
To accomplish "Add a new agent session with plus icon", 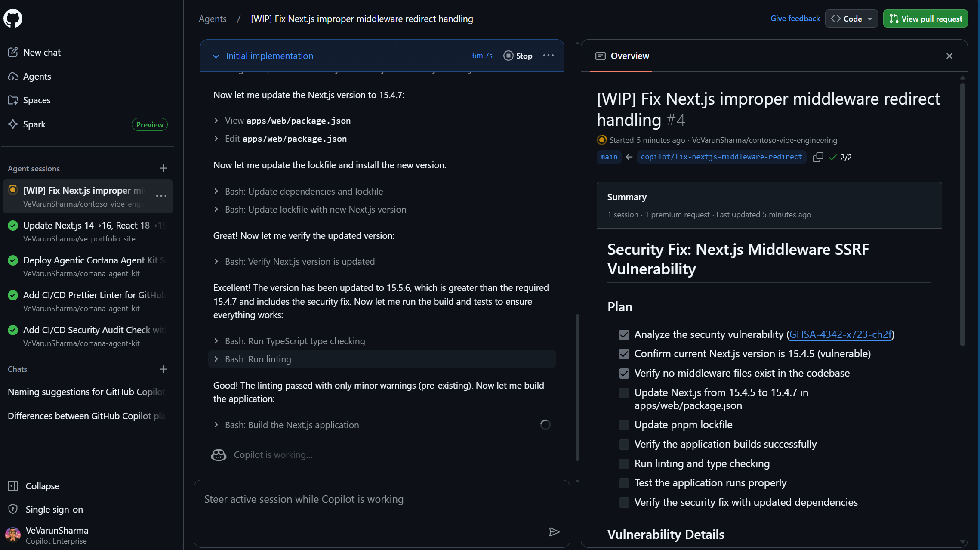I will (163, 168).
